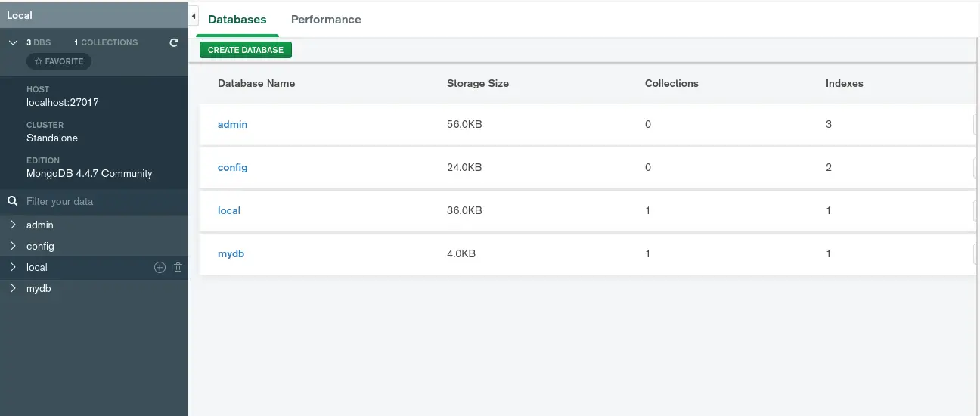The image size is (980, 416).
Task: Click MongoDB 4.4.7 Community edition text
Action: click(x=89, y=173)
